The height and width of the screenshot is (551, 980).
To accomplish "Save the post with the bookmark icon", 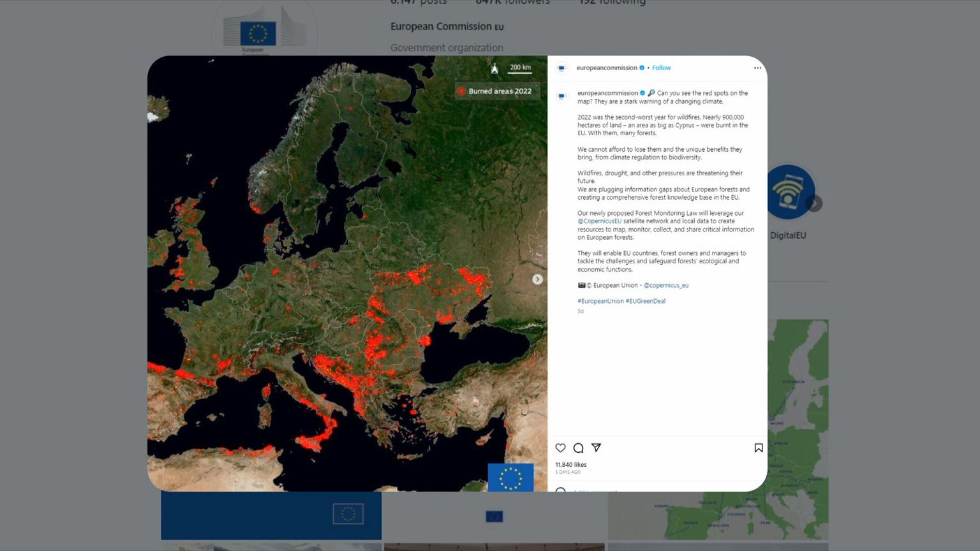I will [x=758, y=448].
